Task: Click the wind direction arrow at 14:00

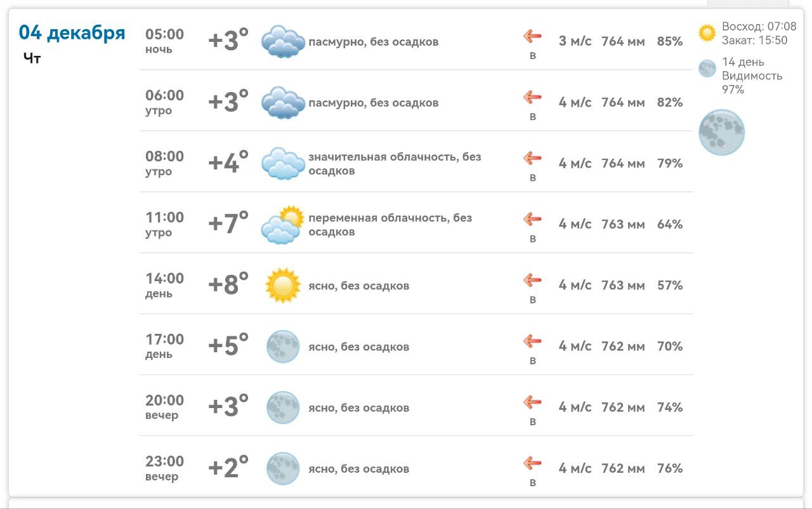Action: point(532,280)
